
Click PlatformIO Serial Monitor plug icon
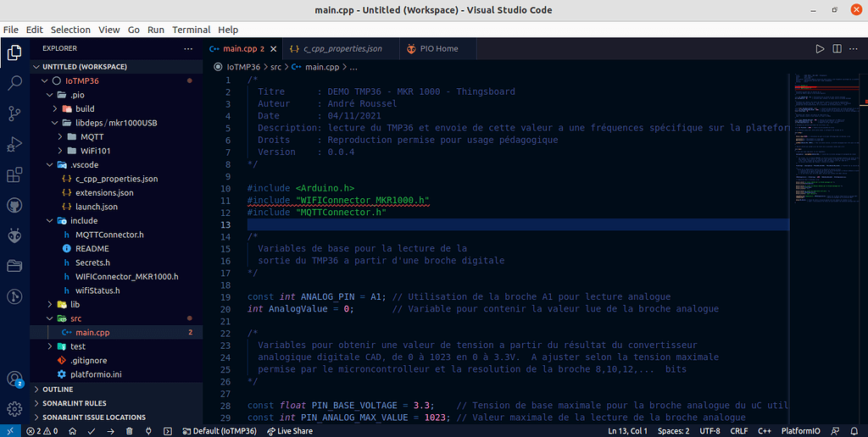tap(148, 431)
